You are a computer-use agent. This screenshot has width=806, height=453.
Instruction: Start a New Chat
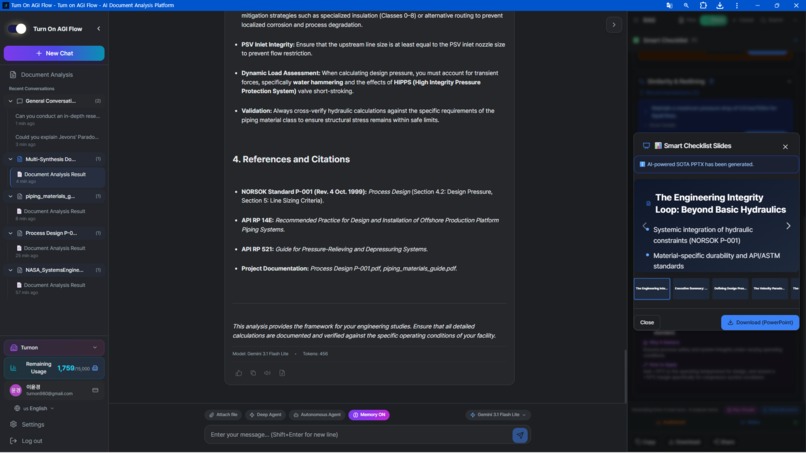point(54,53)
